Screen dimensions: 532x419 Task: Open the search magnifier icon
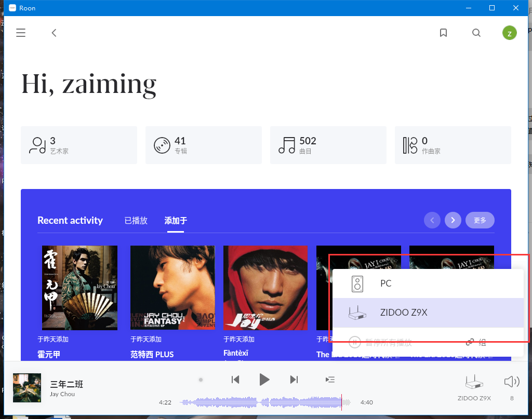(x=476, y=33)
